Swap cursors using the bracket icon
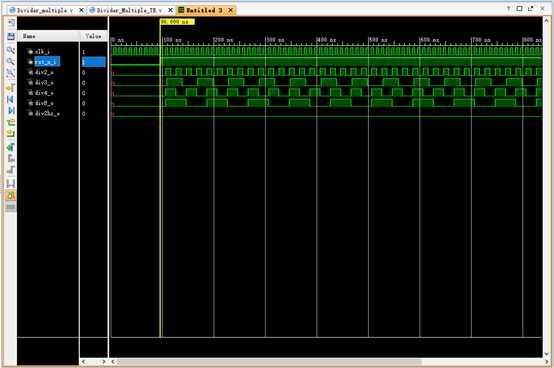Screen dimensions: 554x368 click(11, 183)
